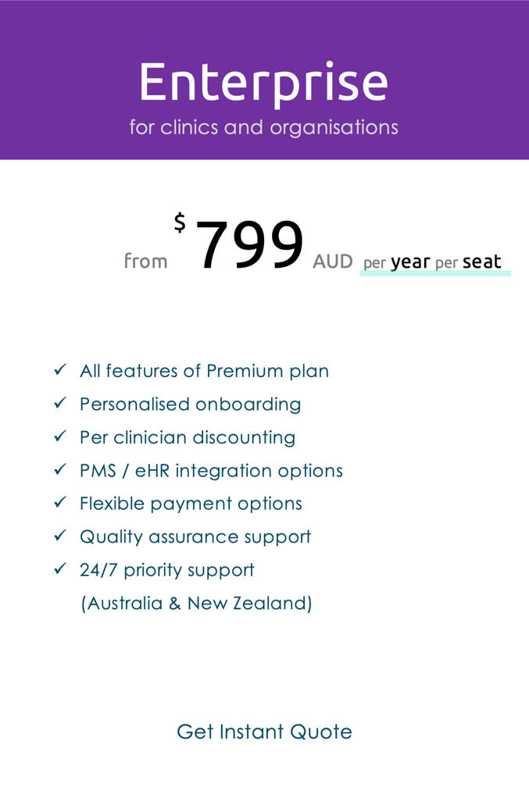Click the checkmark next to Quality assurance support
This screenshot has width=529, height=812.
(x=61, y=535)
